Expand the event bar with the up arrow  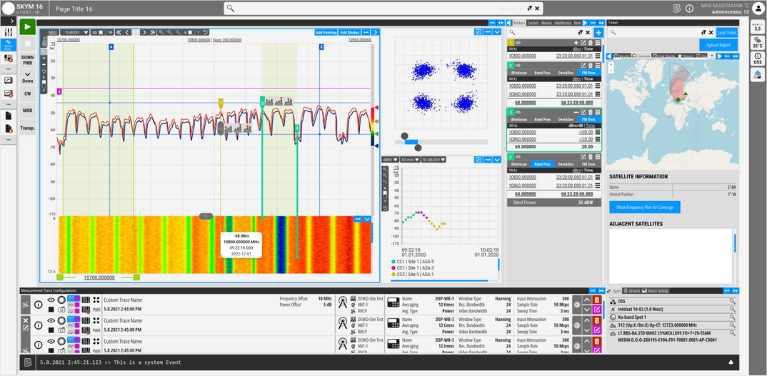pyautogui.click(x=731, y=362)
